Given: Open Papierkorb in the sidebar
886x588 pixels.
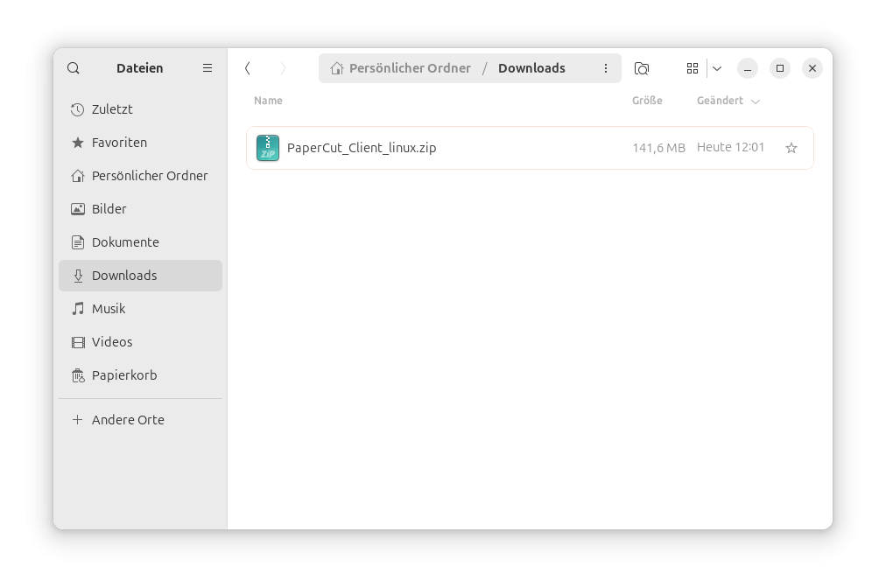Looking at the screenshot, I should point(140,375).
